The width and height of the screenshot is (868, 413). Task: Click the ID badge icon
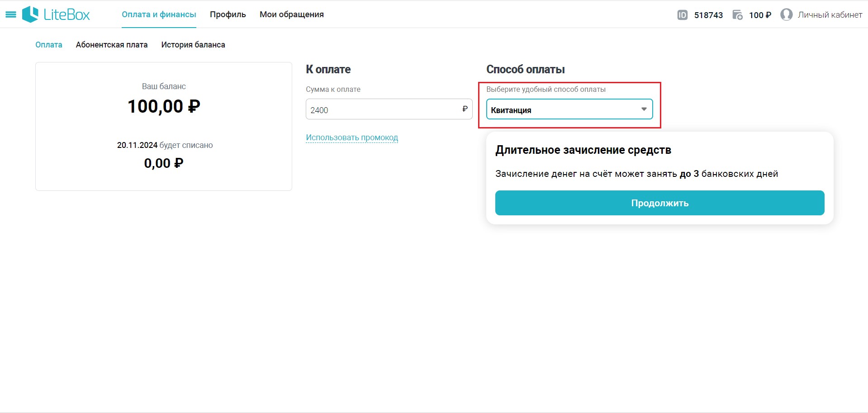pyautogui.click(x=682, y=15)
